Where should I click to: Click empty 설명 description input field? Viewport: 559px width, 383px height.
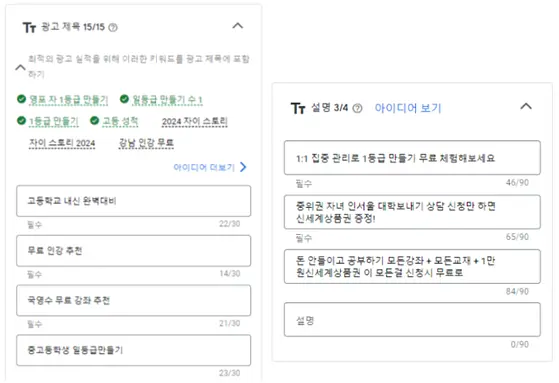412,320
